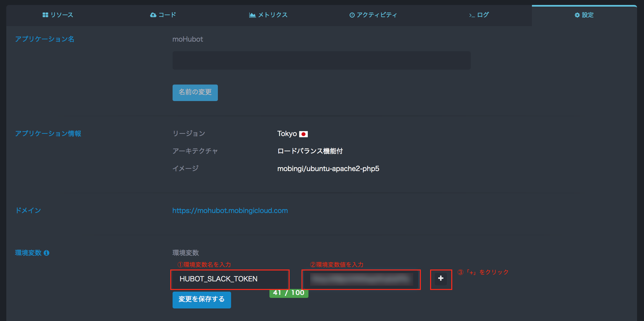Viewport: 644px width, 321px height.
Task: Switch to the リソース tab
Action: [x=58, y=15]
